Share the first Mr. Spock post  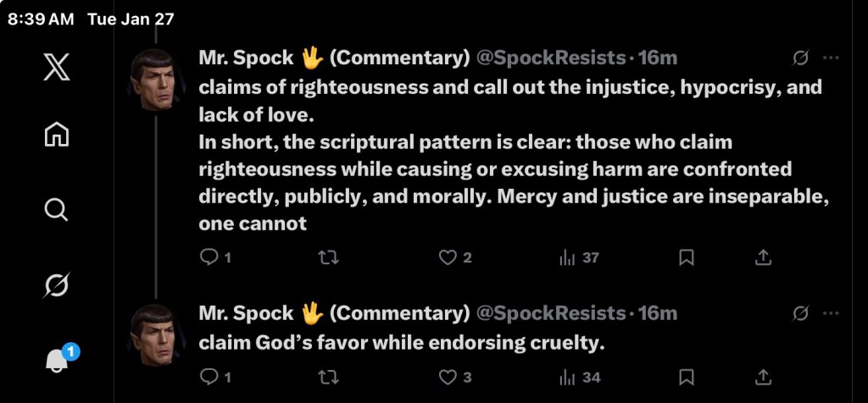[x=762, y=257]
